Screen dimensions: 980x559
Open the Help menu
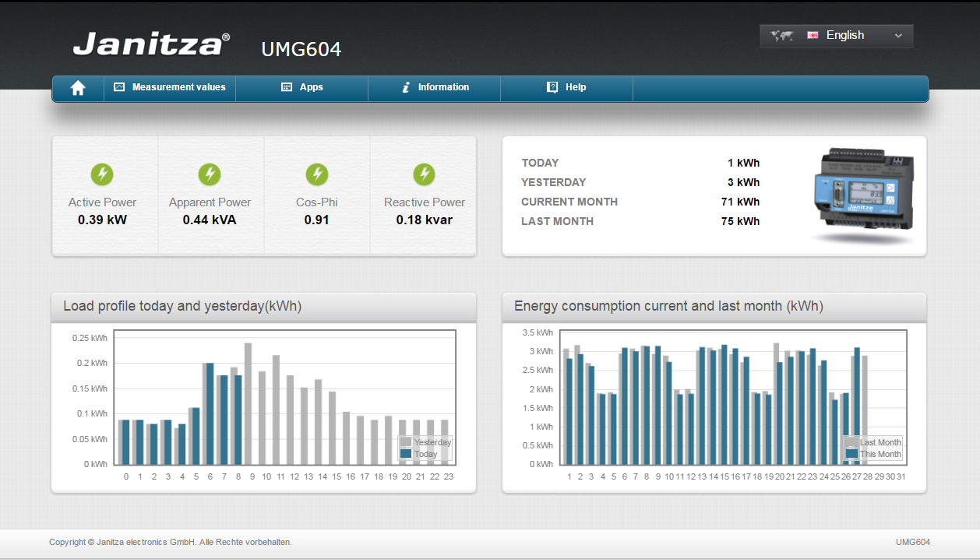pos(566,88)
